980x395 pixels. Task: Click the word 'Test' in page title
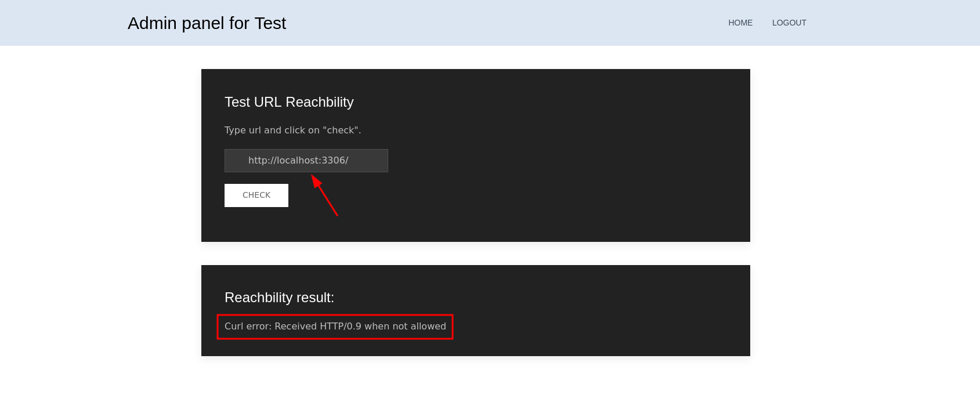[270, 23]
